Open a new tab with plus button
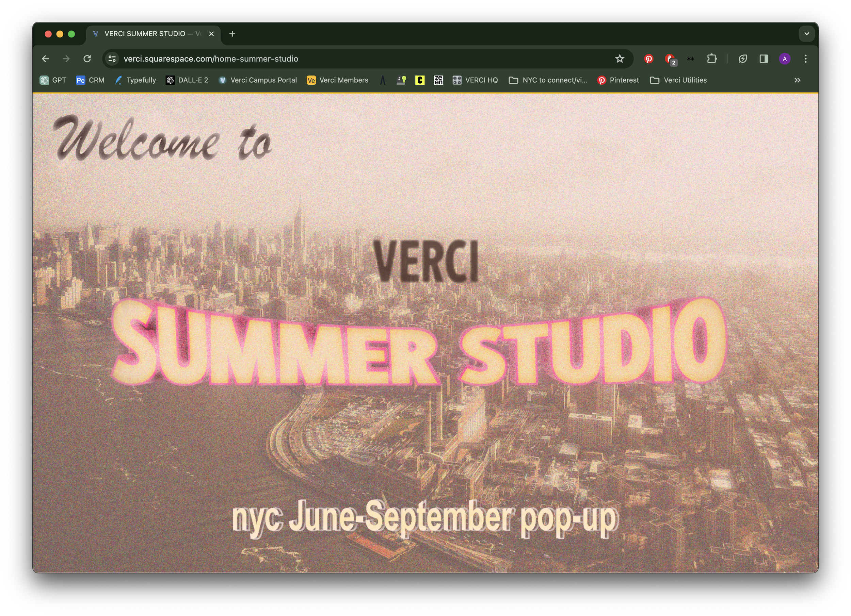Image resolution: width=851 pixels, height=616 pixels. [232, 34]
